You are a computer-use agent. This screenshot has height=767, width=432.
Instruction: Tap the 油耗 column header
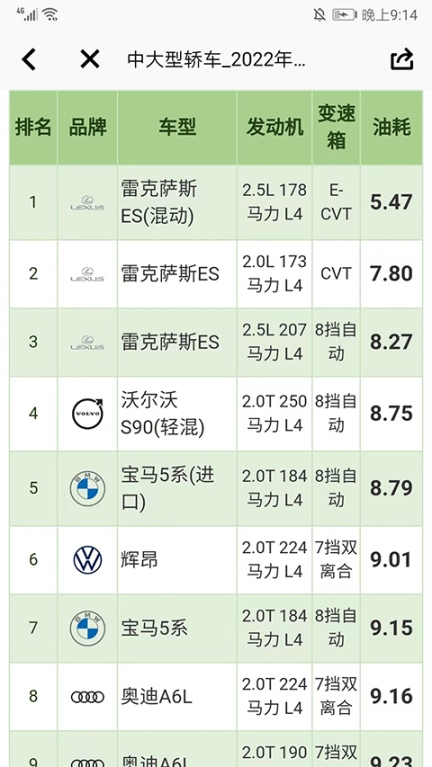point(391,128)
